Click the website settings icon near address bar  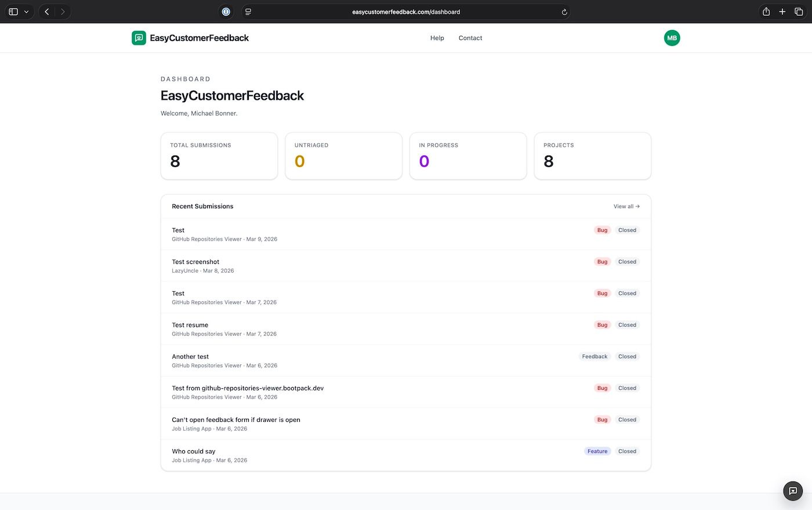click(x=248, y=11)
